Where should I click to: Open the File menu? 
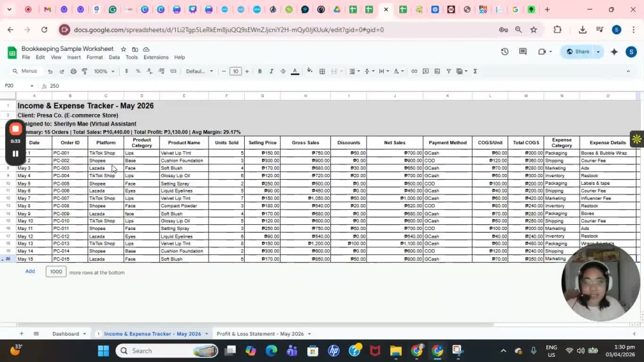(x=26, y=57)
